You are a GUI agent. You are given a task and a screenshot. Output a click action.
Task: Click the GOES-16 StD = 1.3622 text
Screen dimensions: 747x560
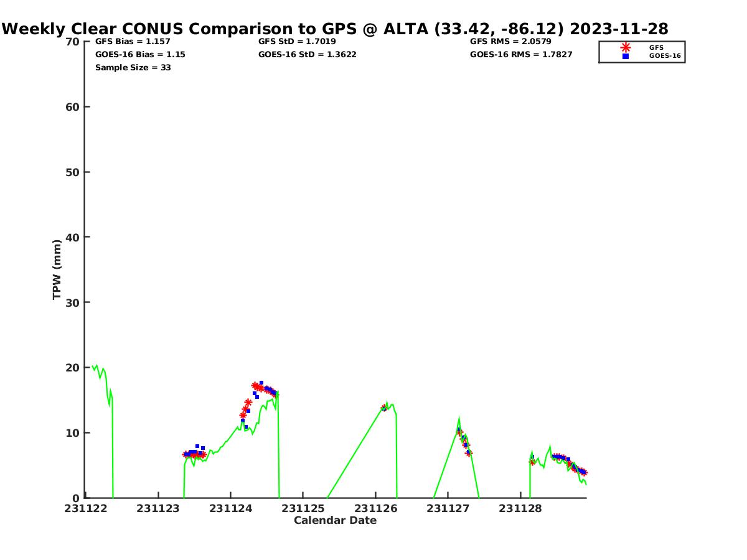(x=307, y=55)
